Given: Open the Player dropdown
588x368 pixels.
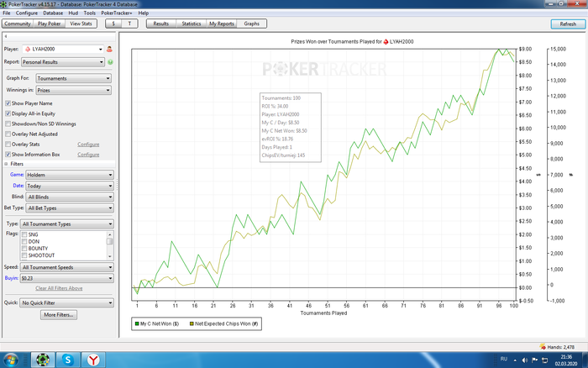Looking at the screenshot, I should point(63,49).
